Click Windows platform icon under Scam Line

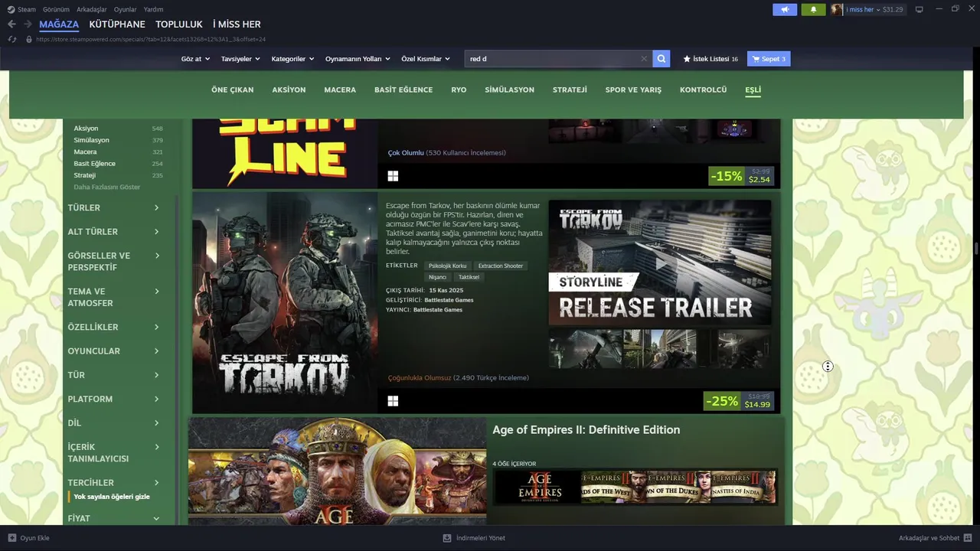393,176
